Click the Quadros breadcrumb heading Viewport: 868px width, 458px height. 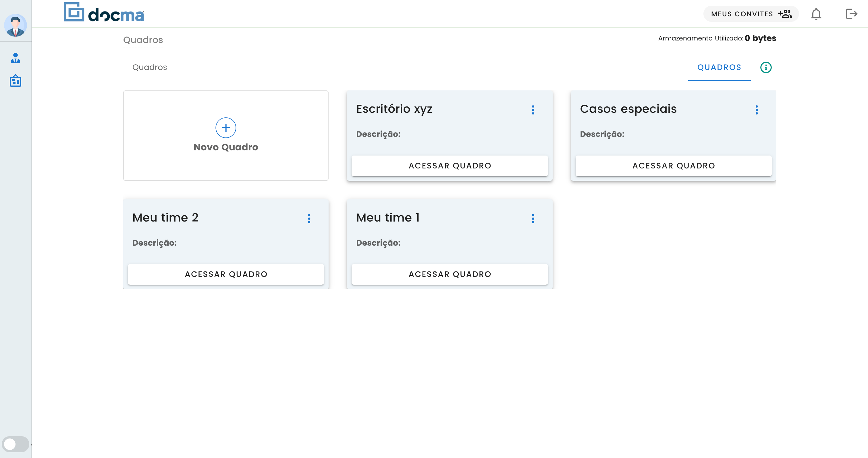click(143, 40)
